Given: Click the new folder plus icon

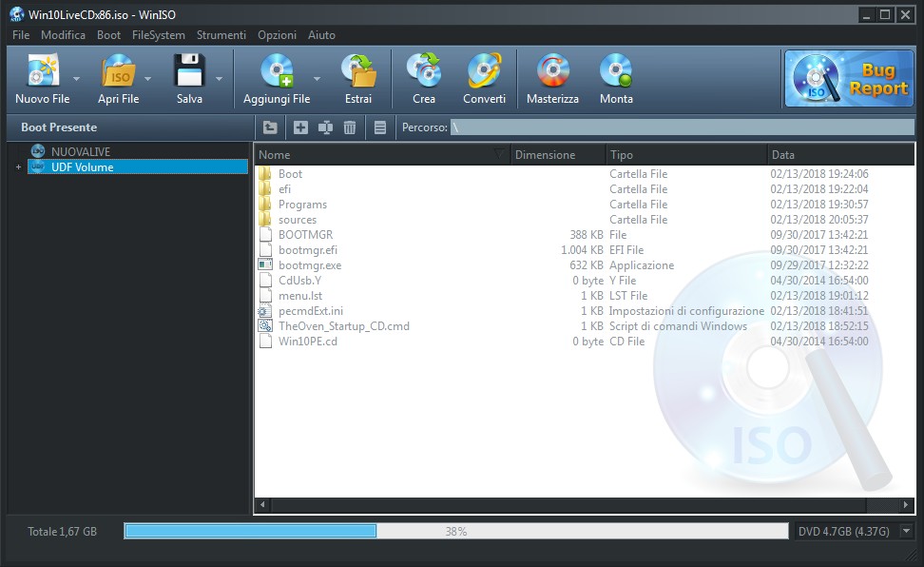Looking at the screenshot, I should 300,127.
